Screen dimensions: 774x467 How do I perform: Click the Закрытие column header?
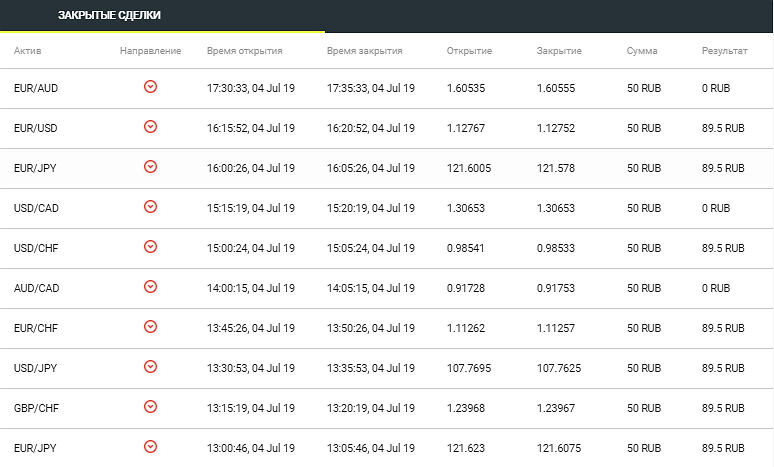(559, 51)
